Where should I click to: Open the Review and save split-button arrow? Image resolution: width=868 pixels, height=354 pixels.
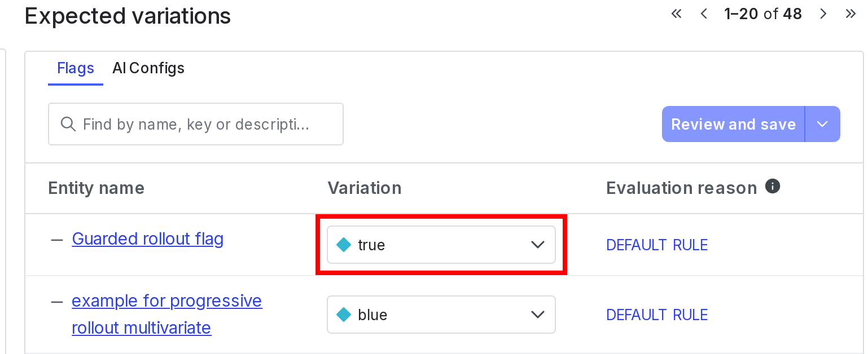822,124
